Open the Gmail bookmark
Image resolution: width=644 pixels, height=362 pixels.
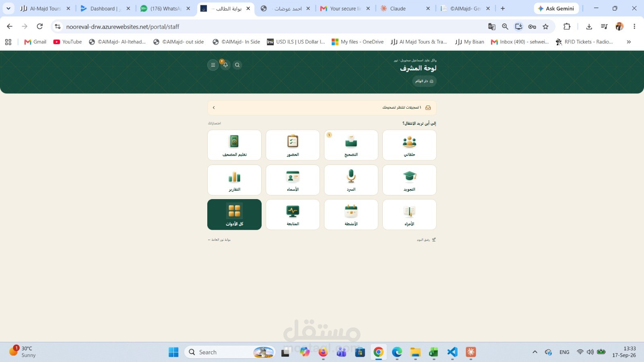(x=35, y=42)
